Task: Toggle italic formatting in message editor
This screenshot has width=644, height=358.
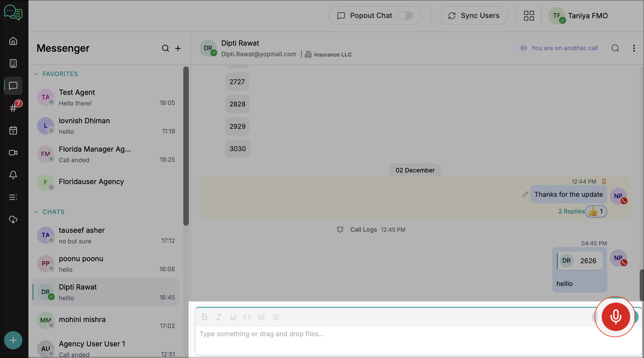Action: (219, 317)
